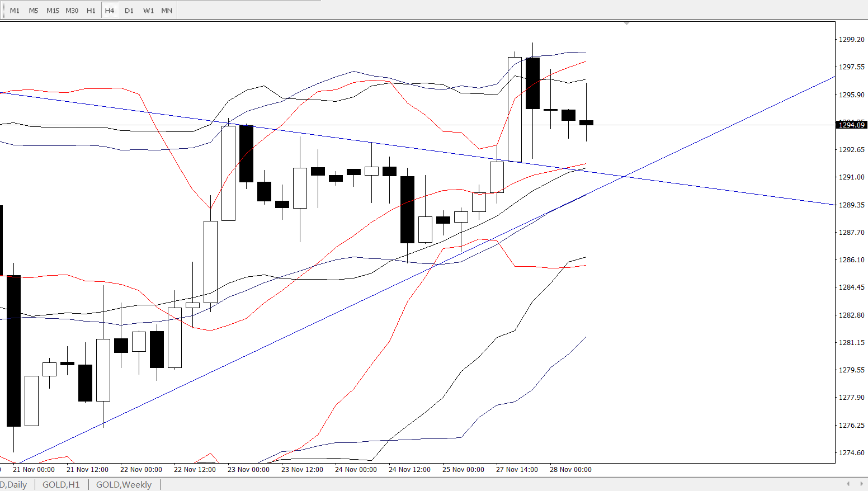Switch to MN monthly timeframe
This screenshot has width=868, height=491.
click(167, 11)
